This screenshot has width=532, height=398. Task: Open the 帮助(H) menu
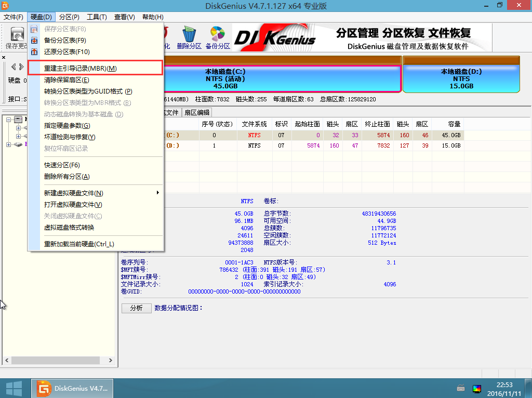[x=153, y=17]
